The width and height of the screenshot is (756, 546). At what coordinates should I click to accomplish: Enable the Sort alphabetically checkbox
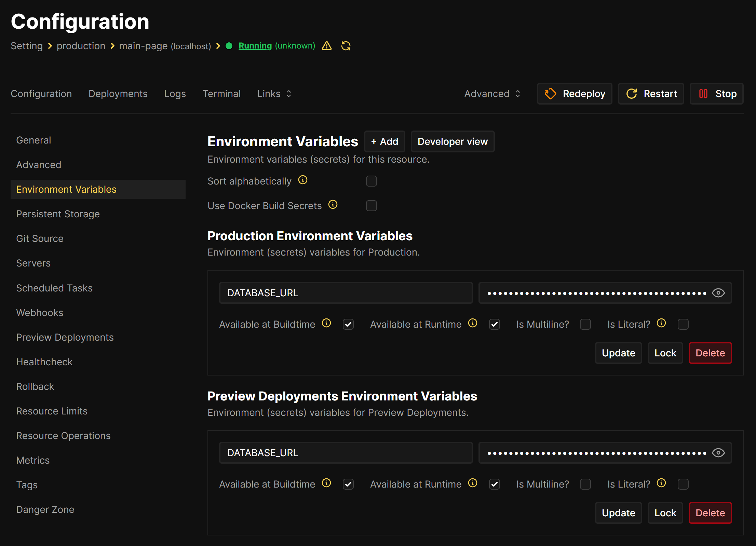click(371, 181)
